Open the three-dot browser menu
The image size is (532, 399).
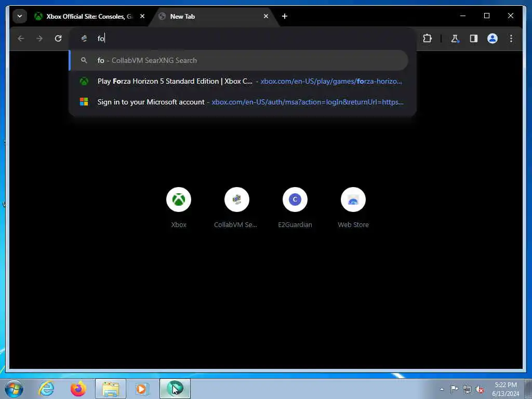(511, 38)
